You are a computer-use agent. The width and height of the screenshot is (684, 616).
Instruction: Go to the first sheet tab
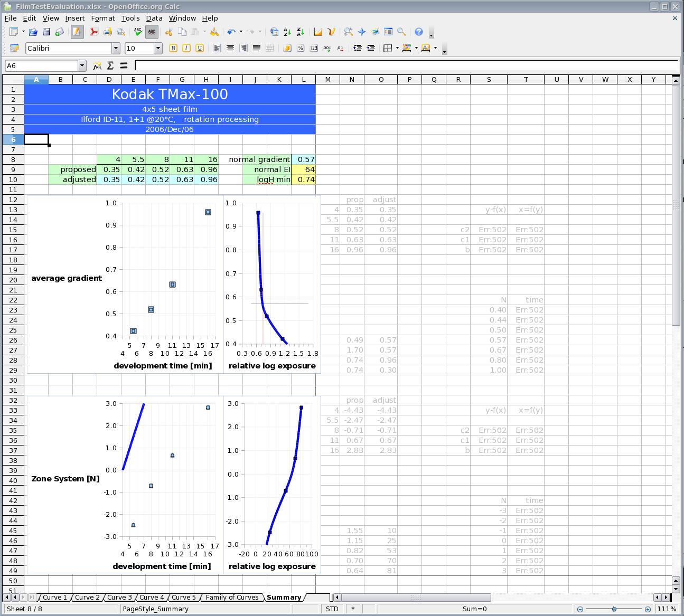[7, 598]
